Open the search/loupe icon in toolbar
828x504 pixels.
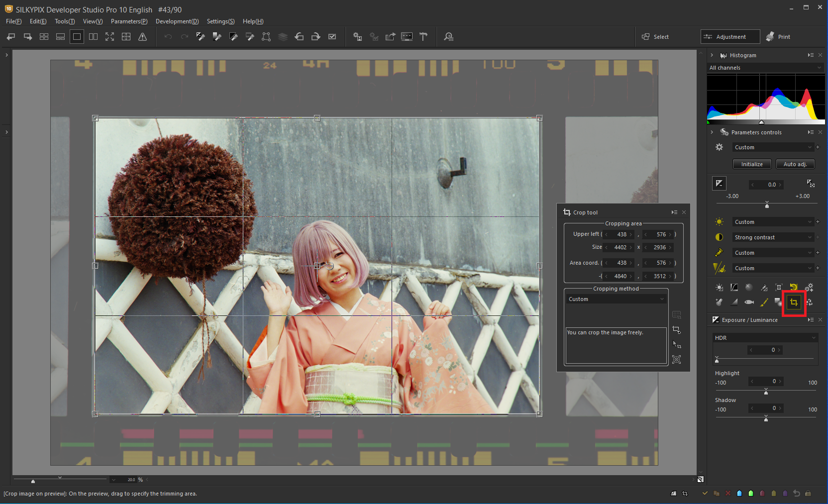point(448,37)
